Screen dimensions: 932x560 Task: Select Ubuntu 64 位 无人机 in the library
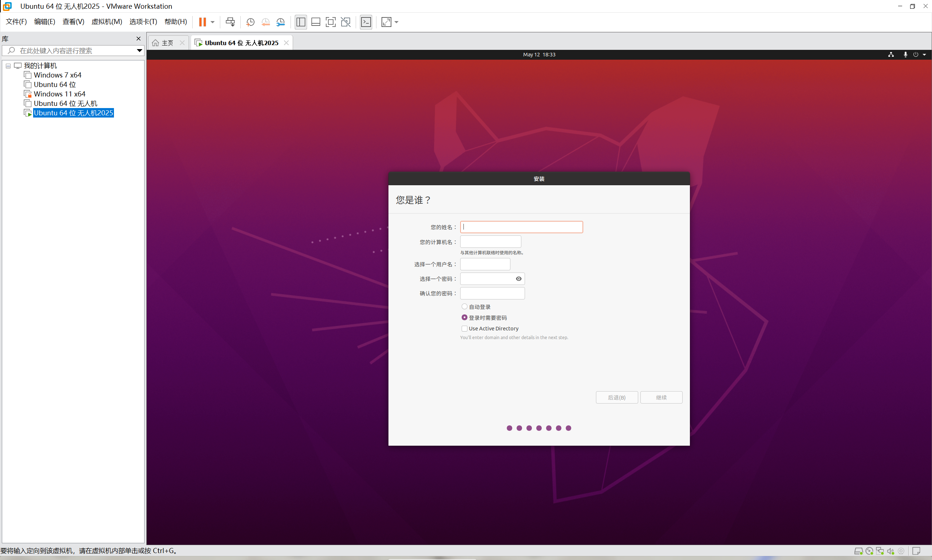[x=65, y=103]
